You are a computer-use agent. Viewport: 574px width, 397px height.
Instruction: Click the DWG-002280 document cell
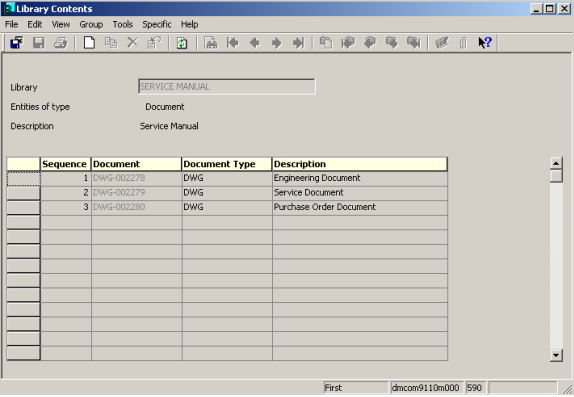coord(136,207)
